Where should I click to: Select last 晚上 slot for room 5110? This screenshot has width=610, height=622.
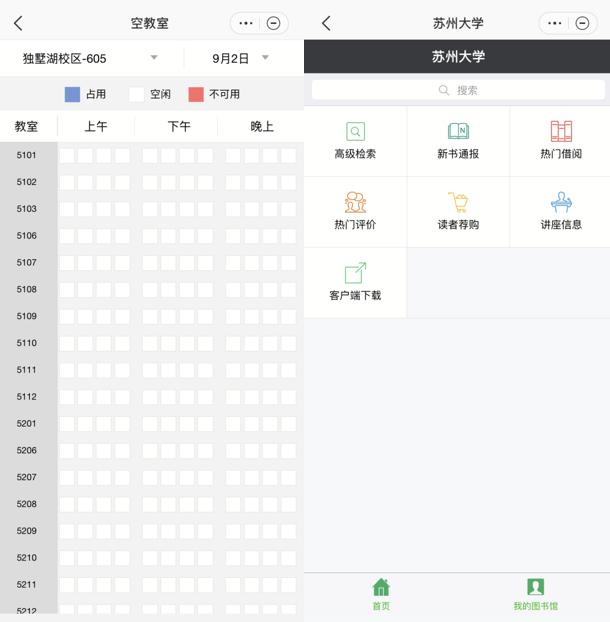pyautogui.click(x=288, y=343)
